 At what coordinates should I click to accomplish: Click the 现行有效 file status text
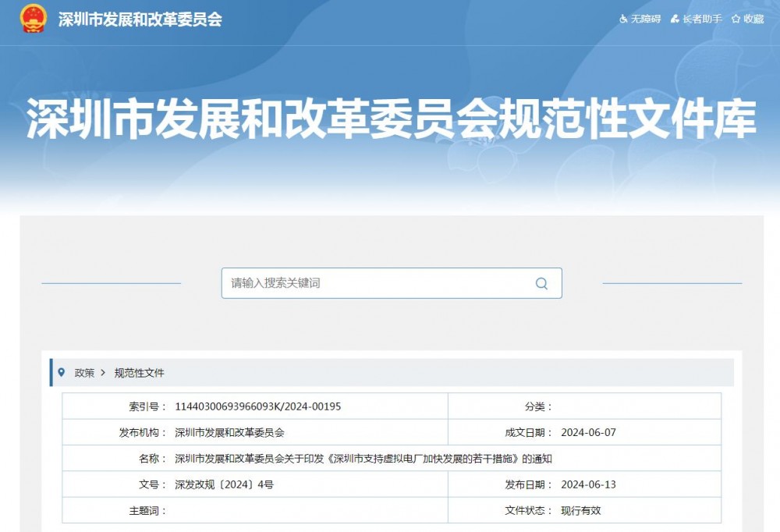[581, 511]
